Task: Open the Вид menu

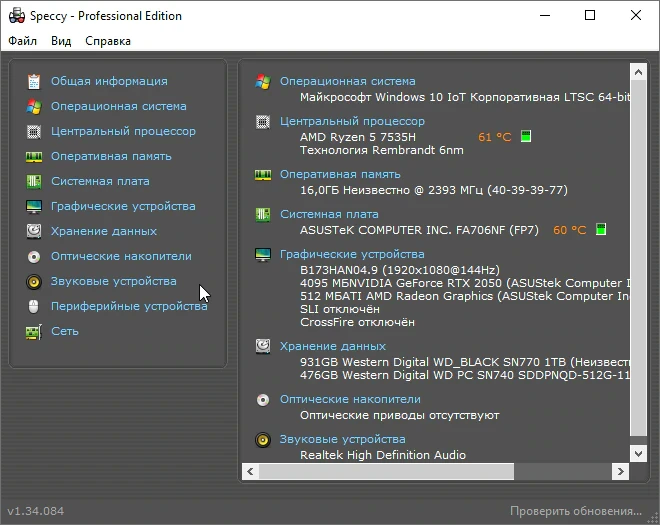Action: (61, 41)
